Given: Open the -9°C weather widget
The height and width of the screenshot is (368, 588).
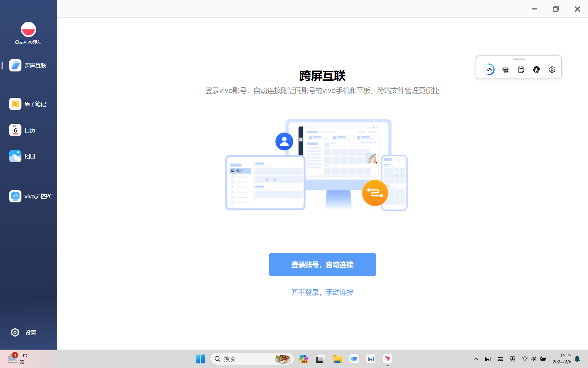Looking at the screenshot, I should click(18, 358).
